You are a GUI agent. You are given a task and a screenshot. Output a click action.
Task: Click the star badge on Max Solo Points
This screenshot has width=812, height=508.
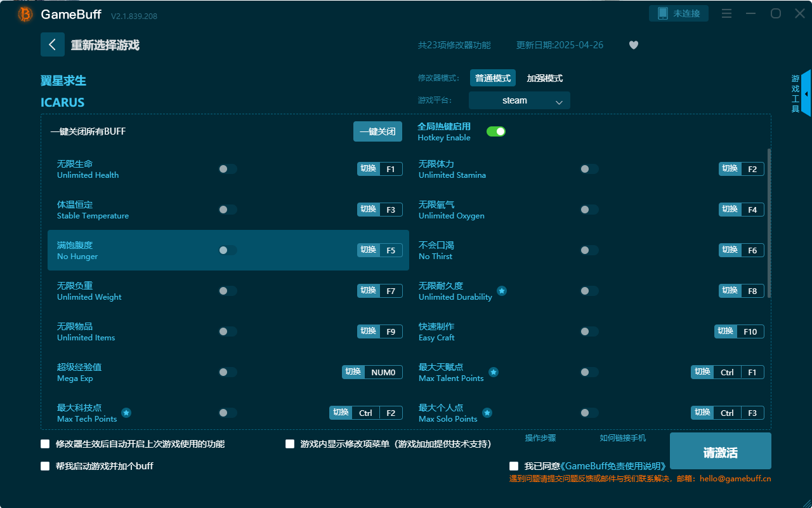coord(487,413)
